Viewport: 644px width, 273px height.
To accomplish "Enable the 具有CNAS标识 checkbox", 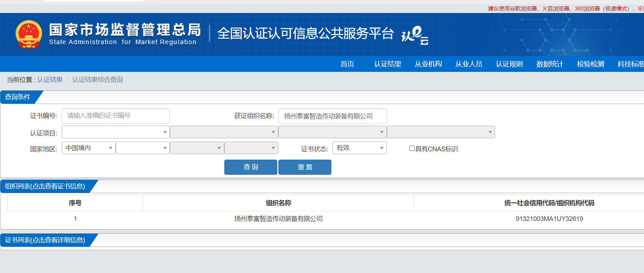I will tap(412, 148).
